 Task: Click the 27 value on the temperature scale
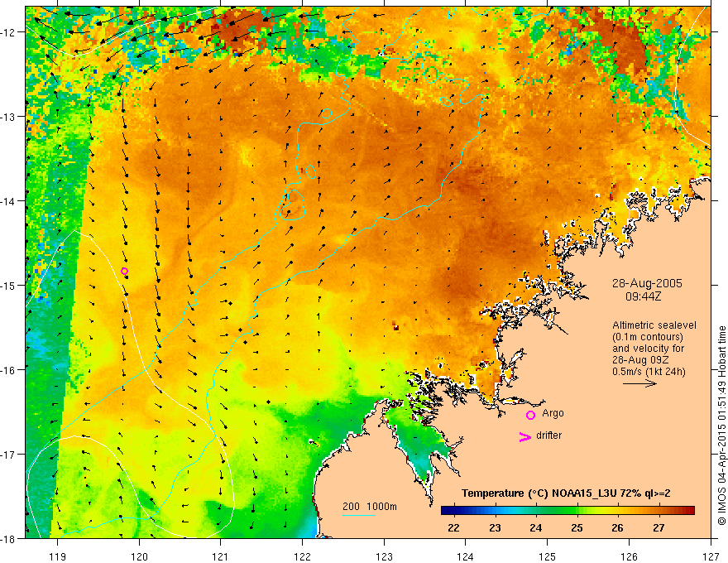pos(659,527)
